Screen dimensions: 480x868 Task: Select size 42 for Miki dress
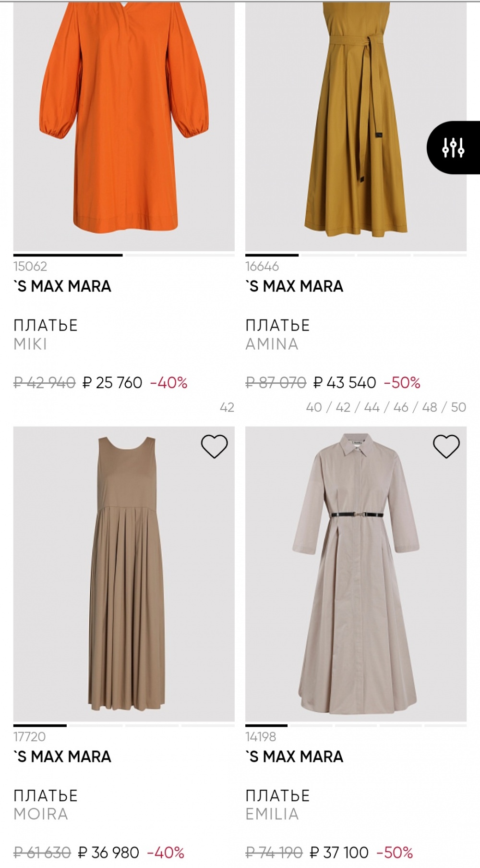(x=227, y=407)
